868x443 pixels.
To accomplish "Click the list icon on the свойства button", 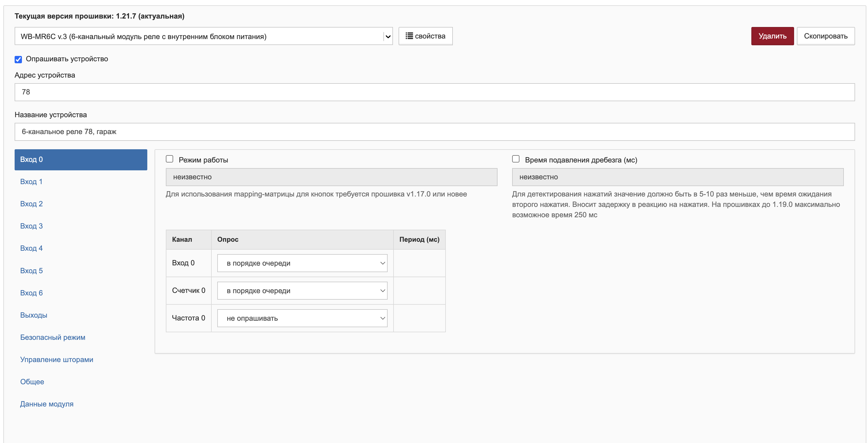I will pyautogui.click(x=409, y=36).
